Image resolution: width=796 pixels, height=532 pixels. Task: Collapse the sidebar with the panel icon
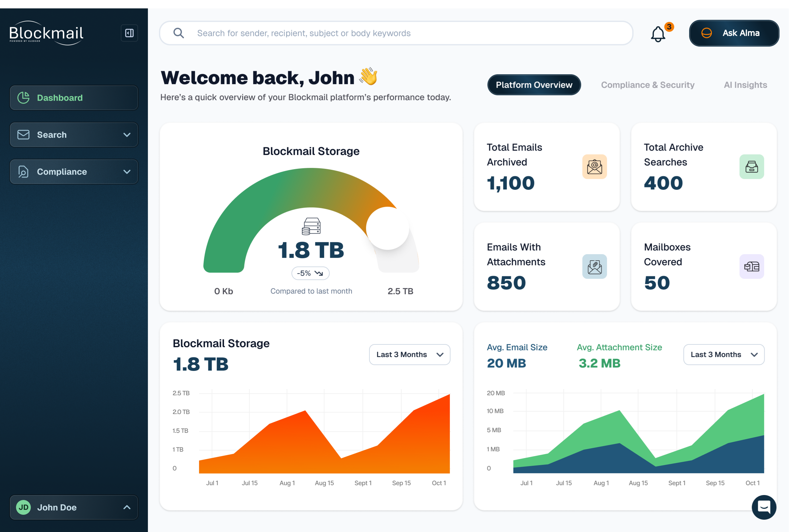pyautogui.click(x=129, y=33)
